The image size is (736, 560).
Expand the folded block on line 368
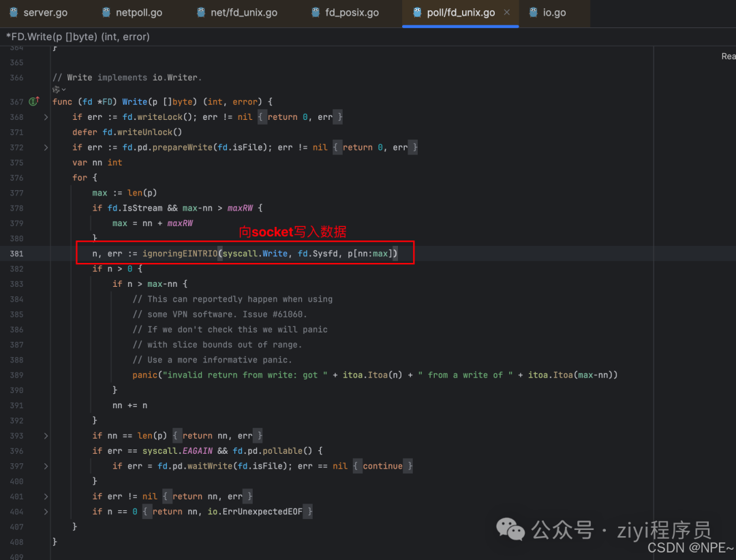(46, 117)
